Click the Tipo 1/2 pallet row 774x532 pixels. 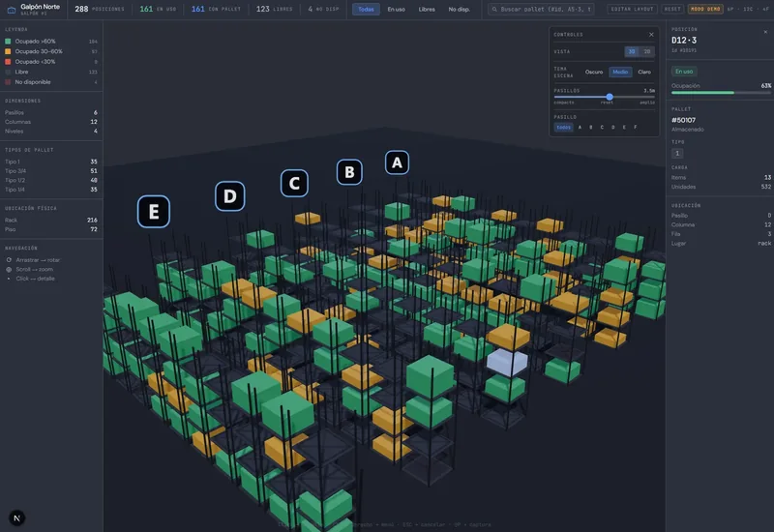pos(51,180)
